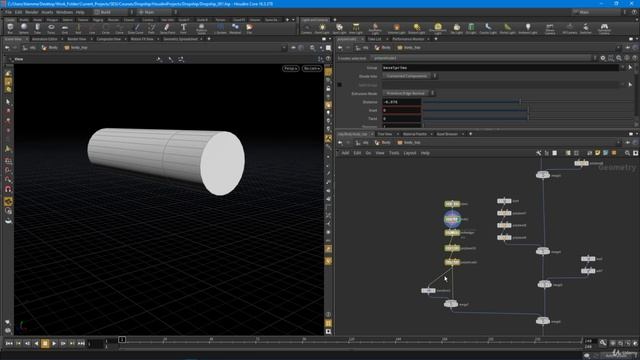
Task: Select the Spot Light shelf tool
Action: click(x=339, y=29)
